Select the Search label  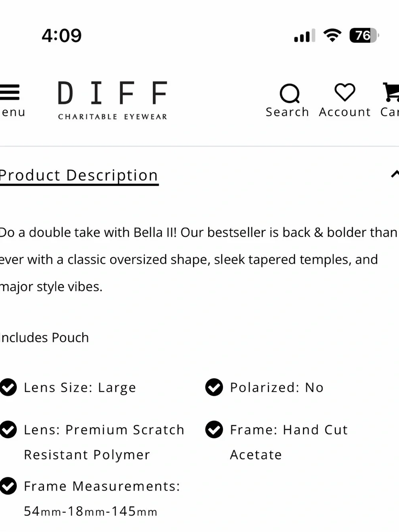(x=287, y=112)
